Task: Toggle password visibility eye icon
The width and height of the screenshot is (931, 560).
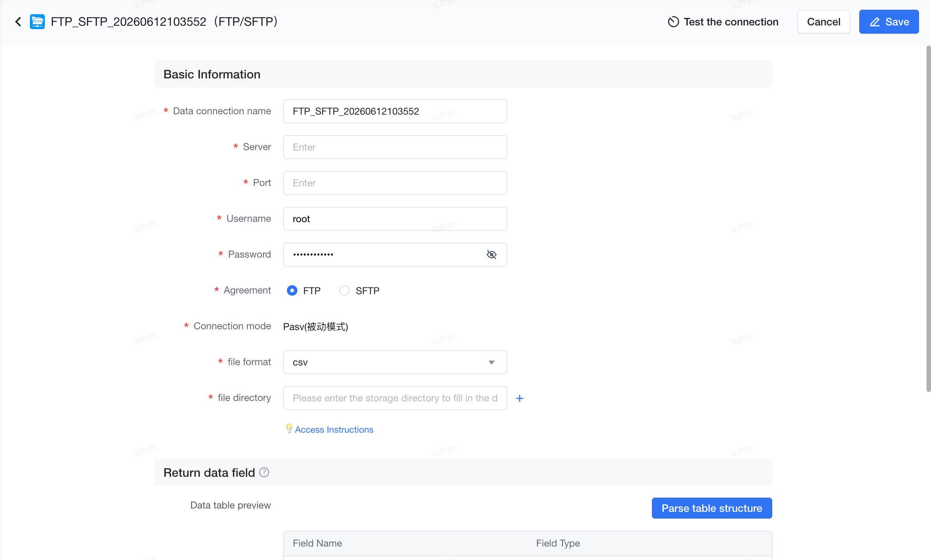Action: pos(491,254)
